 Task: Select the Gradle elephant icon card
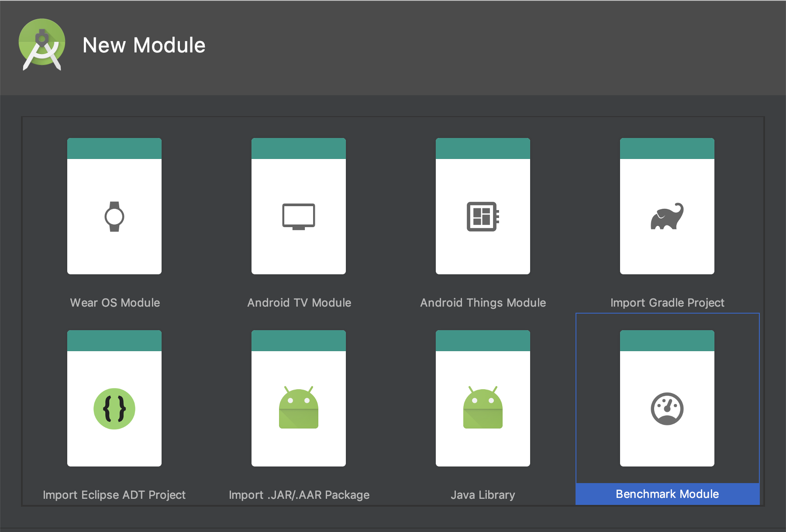pyautogui.click(x=667, y=206)
